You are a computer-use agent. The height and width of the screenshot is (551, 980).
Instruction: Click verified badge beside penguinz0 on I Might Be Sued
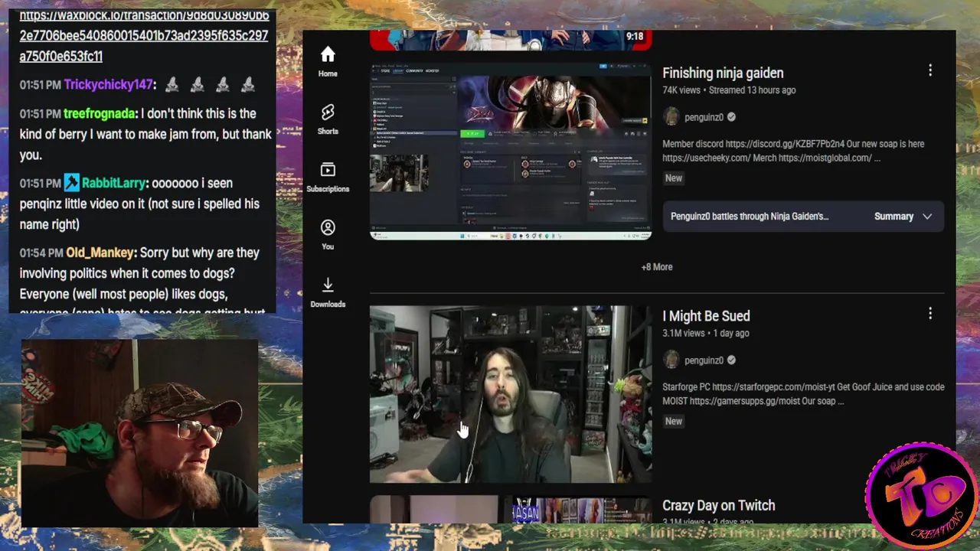click(x=731, y=360)
